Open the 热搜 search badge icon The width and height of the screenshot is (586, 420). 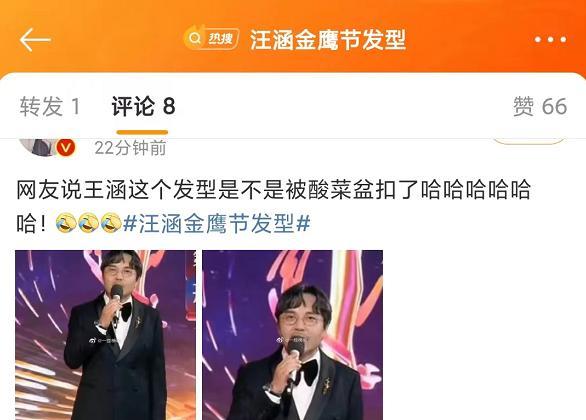tap(211, 38)
